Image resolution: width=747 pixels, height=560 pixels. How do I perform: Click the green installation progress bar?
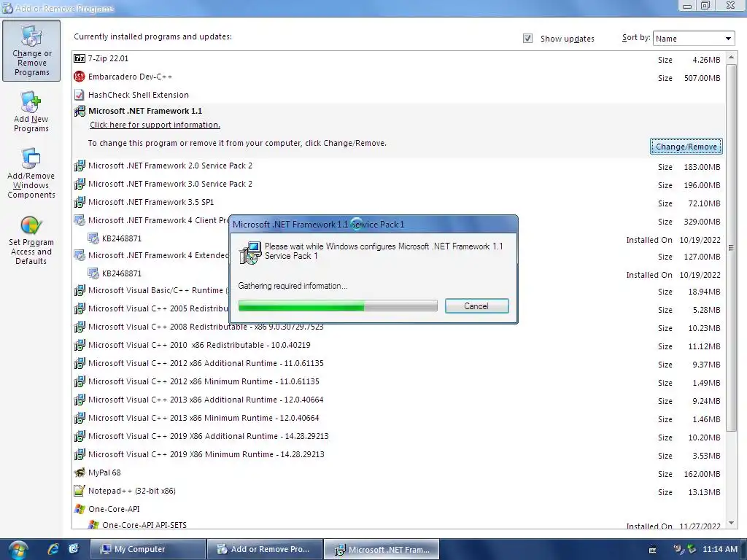coord(338,306)
